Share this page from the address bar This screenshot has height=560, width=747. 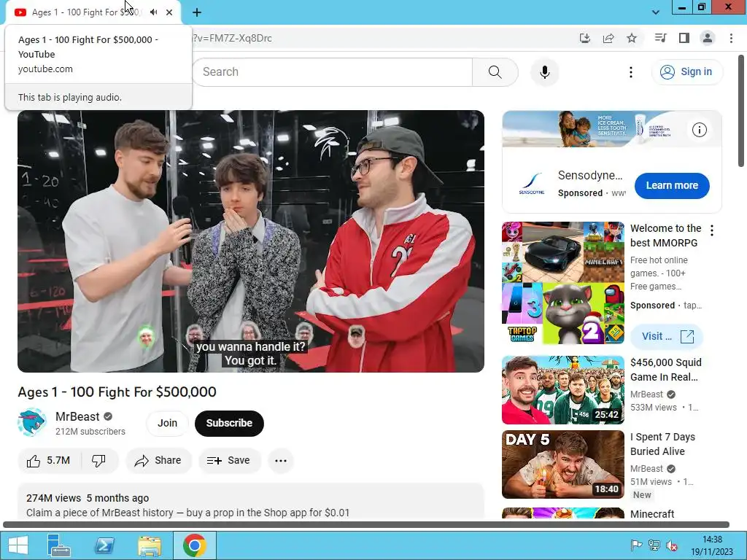click(x=608, y=38)
